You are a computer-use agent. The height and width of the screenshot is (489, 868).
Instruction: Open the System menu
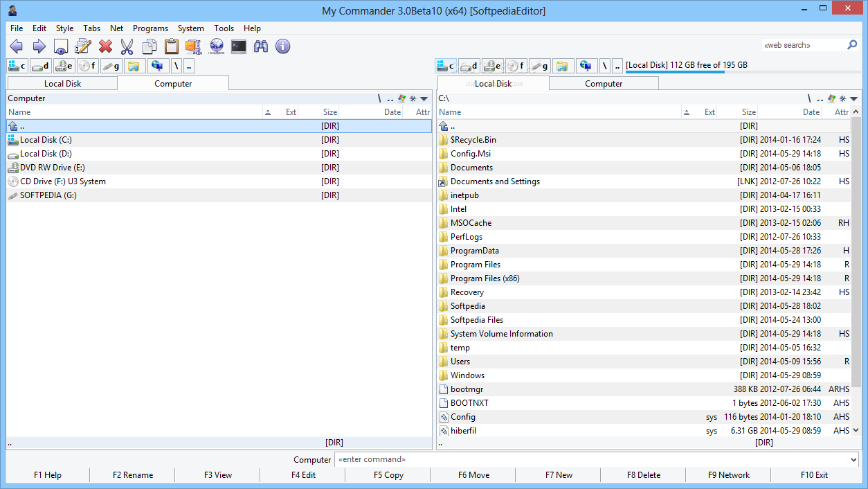(190, 28)
